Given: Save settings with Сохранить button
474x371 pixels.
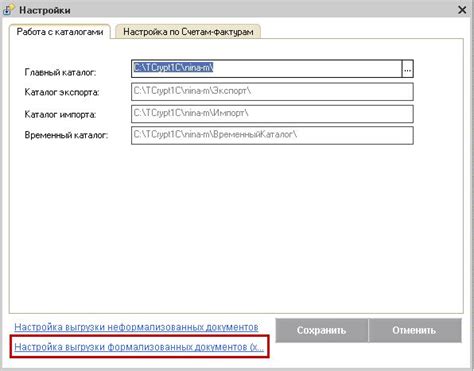Looking at the screenshot, I should pyautogui.click(x=322, y=330).
